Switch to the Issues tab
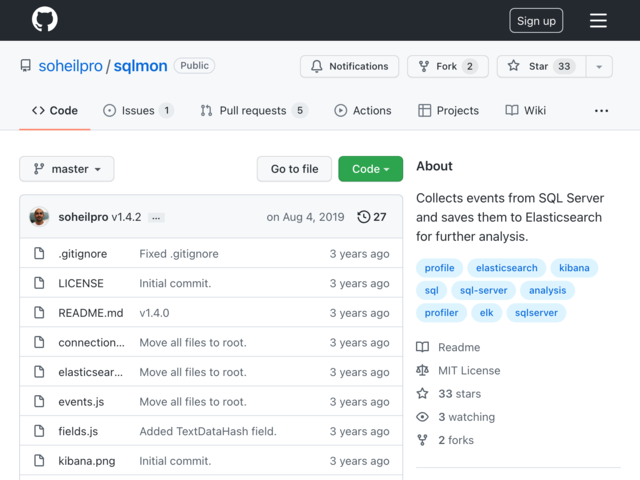Screen dimensions: 640x480 (x=138, y=111)
